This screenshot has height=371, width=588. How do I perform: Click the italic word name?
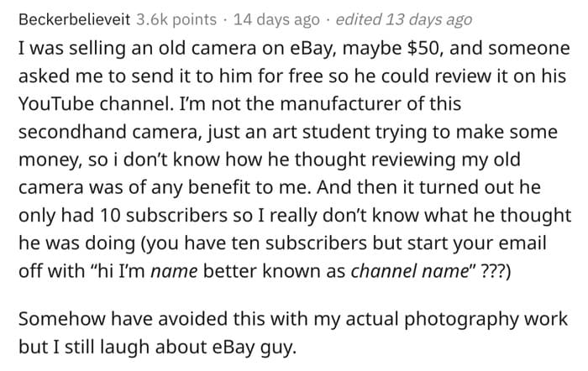(174, 271)
